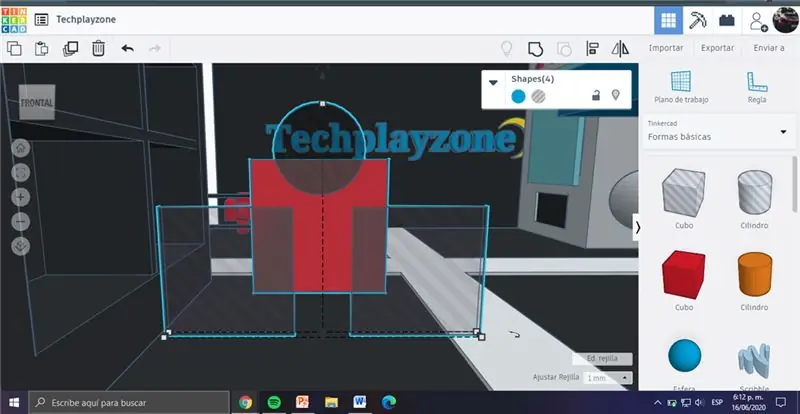This screenshot has width=800, height=414.
Task: Pick the blue Esfera shape
Action: click(684, 356)
